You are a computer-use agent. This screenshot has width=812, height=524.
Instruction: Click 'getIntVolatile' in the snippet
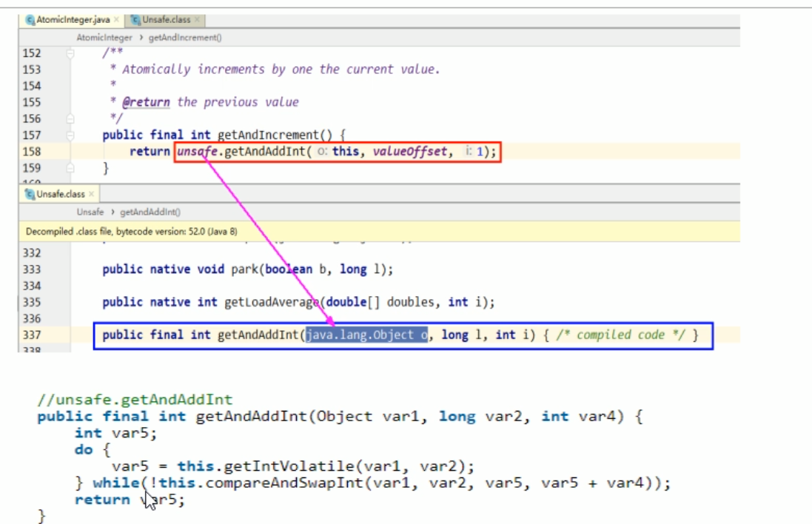point(289,466)
